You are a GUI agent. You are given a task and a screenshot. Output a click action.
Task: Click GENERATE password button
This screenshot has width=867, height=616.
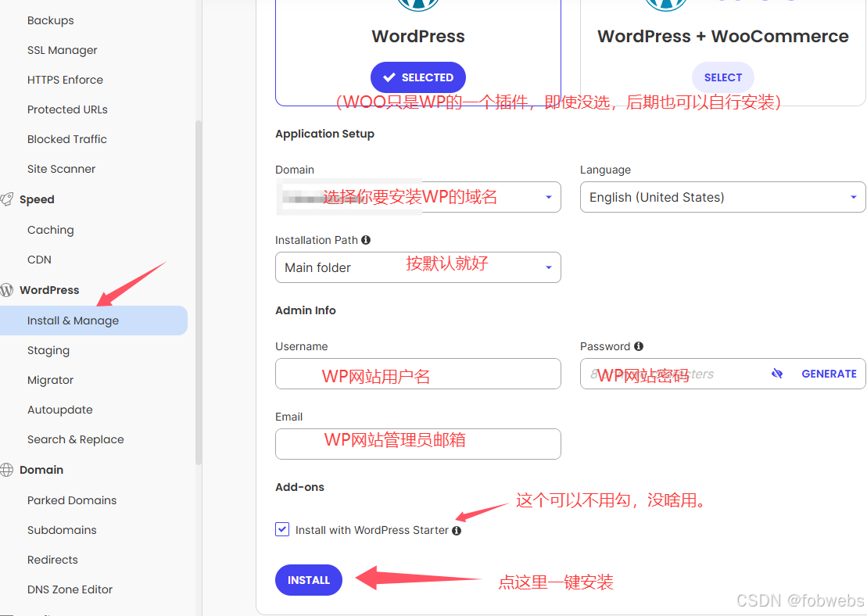[829, 374]
